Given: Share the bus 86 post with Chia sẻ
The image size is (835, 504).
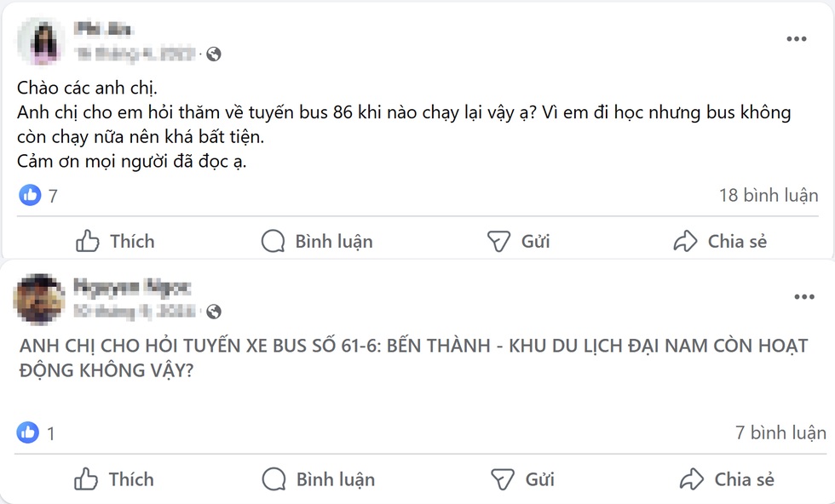Looking at the screenshot, I should 720,242.
